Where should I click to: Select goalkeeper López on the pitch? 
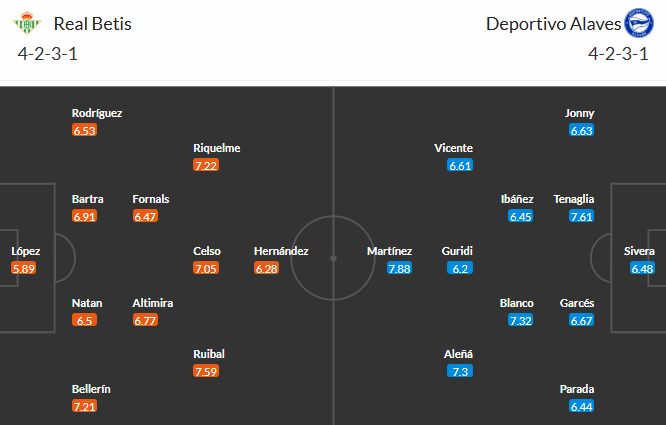click(x=26, y=251)
